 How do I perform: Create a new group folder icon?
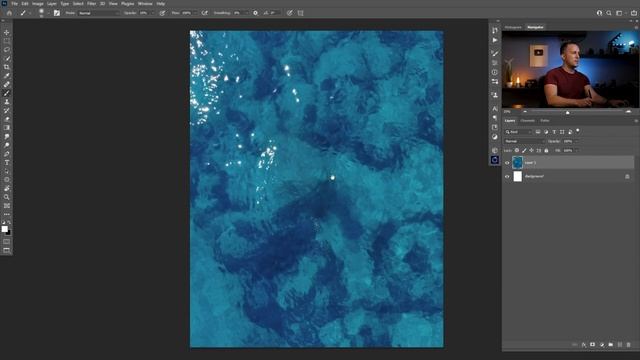pyautogui.click(x=611, y=345)
